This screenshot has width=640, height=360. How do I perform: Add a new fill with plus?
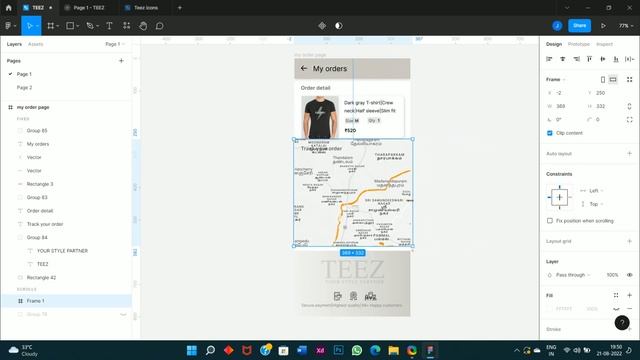pos(629,295)
